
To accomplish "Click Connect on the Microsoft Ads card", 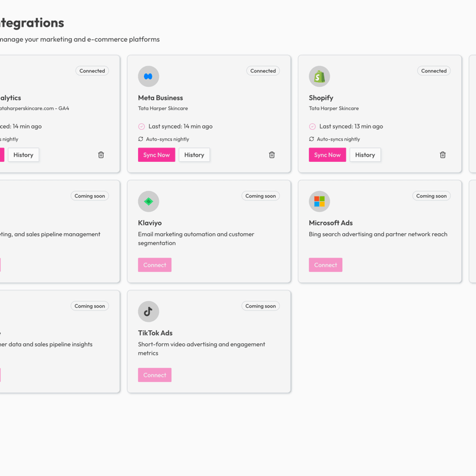I will (325, 265).
